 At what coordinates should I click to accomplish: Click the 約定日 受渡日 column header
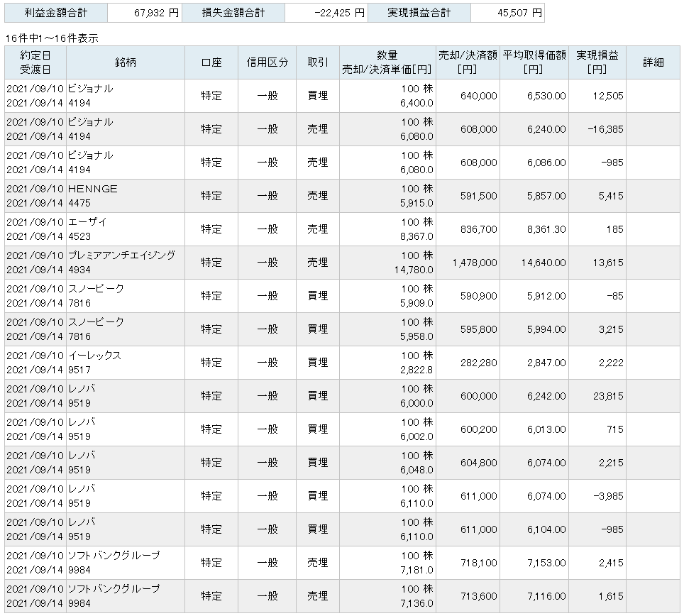click(35, 62)
